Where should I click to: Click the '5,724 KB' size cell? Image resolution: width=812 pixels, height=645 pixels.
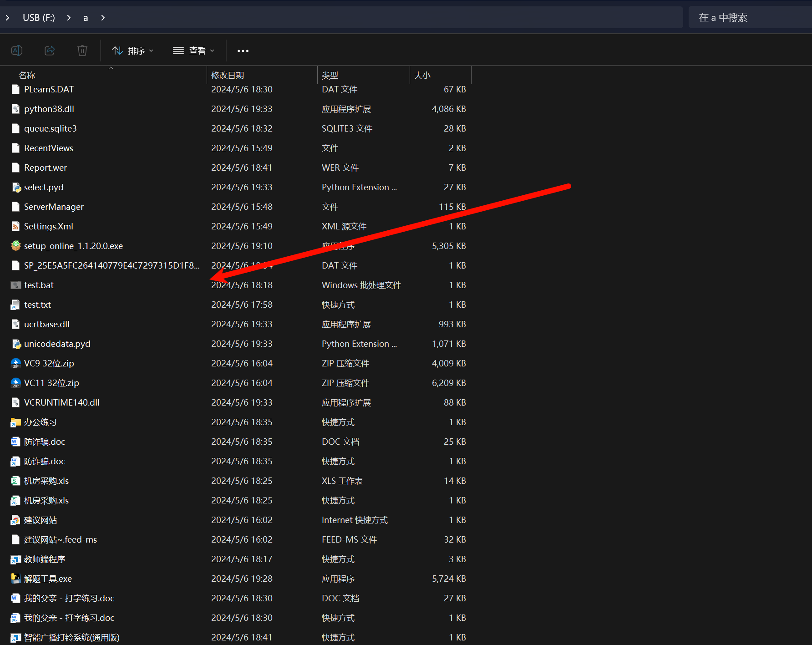click(449, 579)
